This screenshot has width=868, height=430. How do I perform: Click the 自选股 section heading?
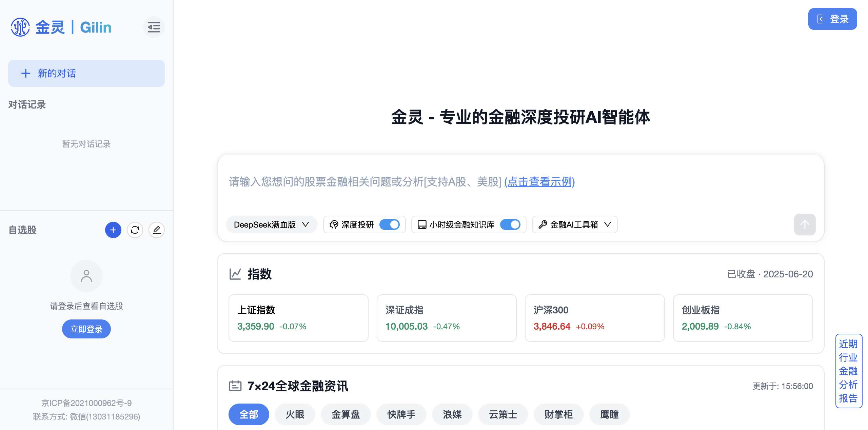pos(22,230)
